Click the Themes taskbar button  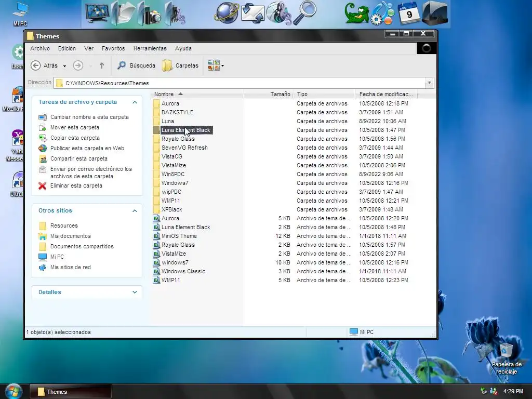pyautogui.click(x=70, y=392)
